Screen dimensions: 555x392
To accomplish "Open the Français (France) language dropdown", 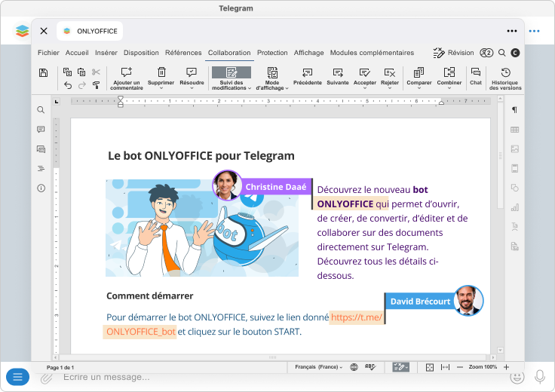I will [318, 367].
